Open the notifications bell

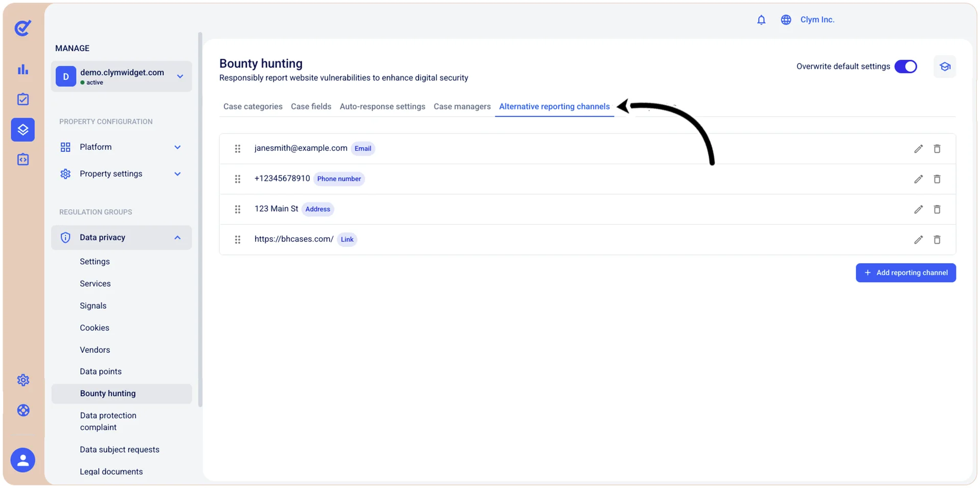click(761, 20)
